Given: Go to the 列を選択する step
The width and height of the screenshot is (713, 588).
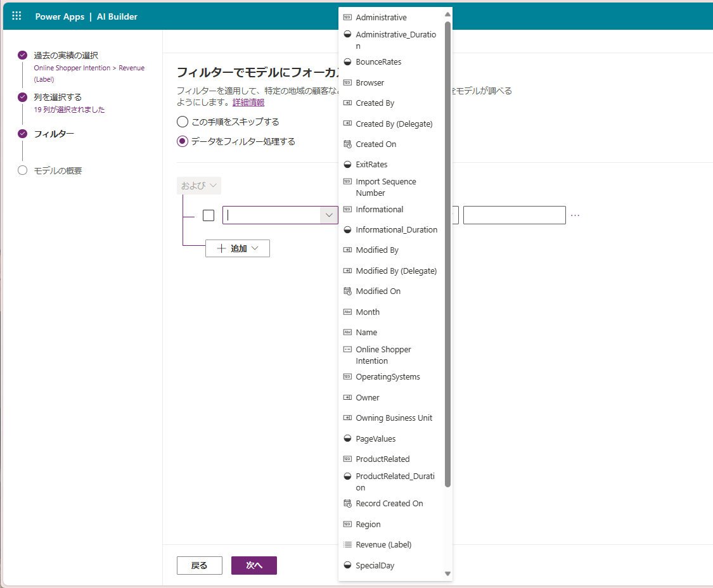Looking at the screenshot, I should point(58,98).
